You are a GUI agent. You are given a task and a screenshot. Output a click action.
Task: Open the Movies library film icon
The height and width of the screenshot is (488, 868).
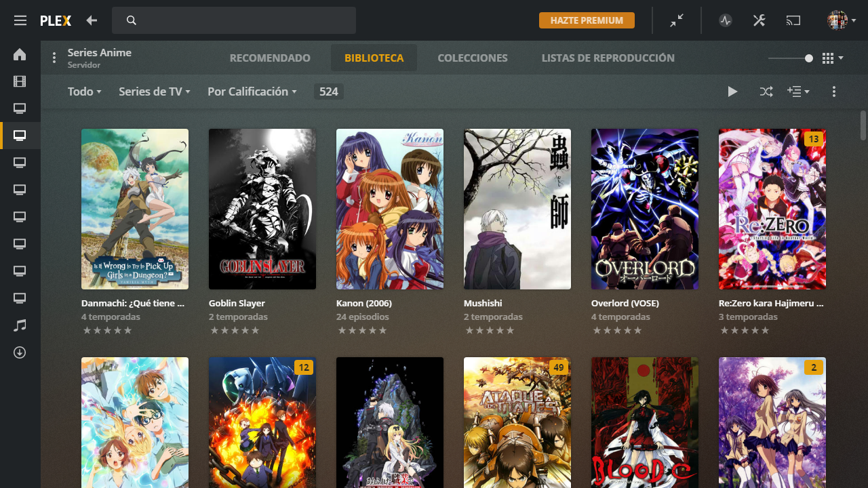20,82
